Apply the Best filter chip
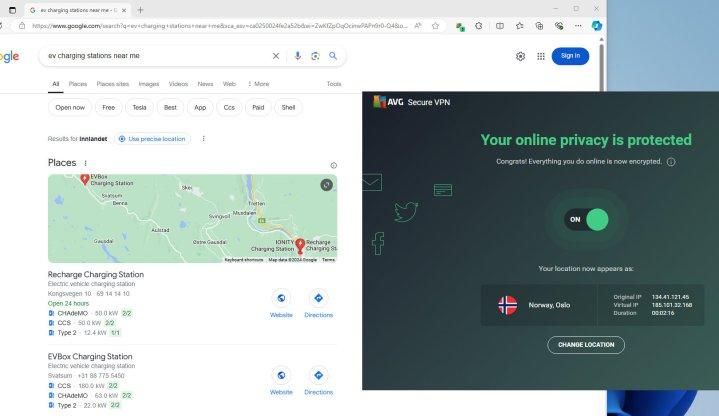The image size is (719, 416). click(170, 107)
